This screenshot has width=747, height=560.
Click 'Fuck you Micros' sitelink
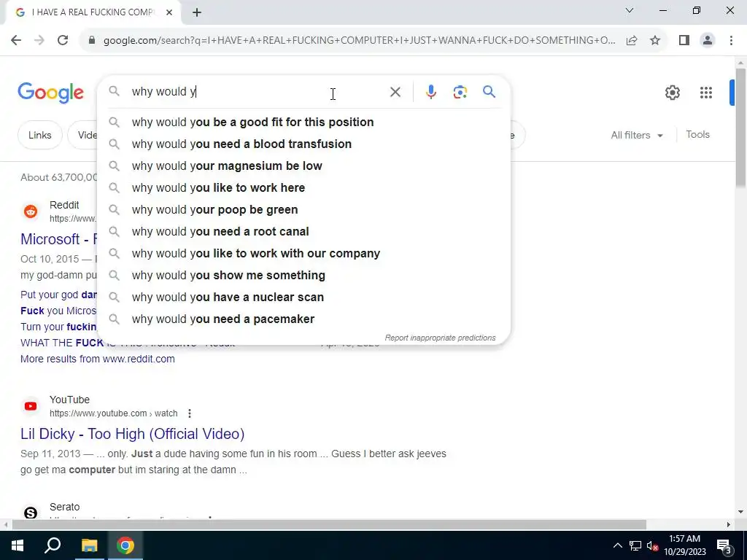58,311
